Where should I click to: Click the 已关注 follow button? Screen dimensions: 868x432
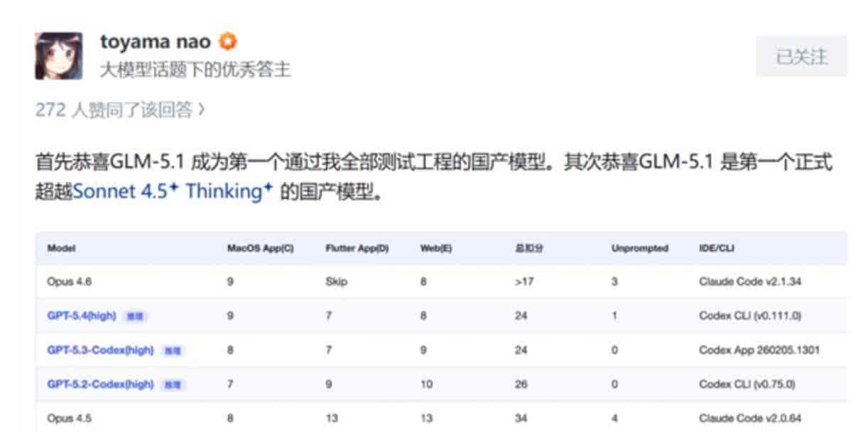(x=801, y=56)
